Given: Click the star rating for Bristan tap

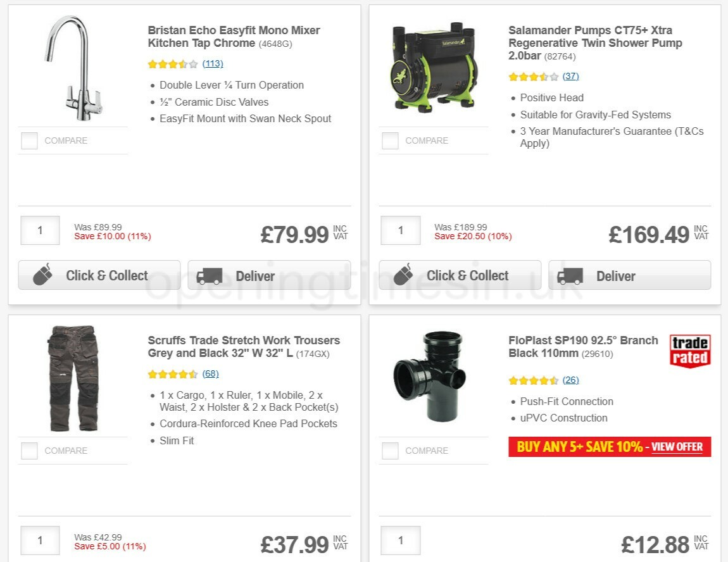Looking at the screenshot, I should tap(174, 64).
